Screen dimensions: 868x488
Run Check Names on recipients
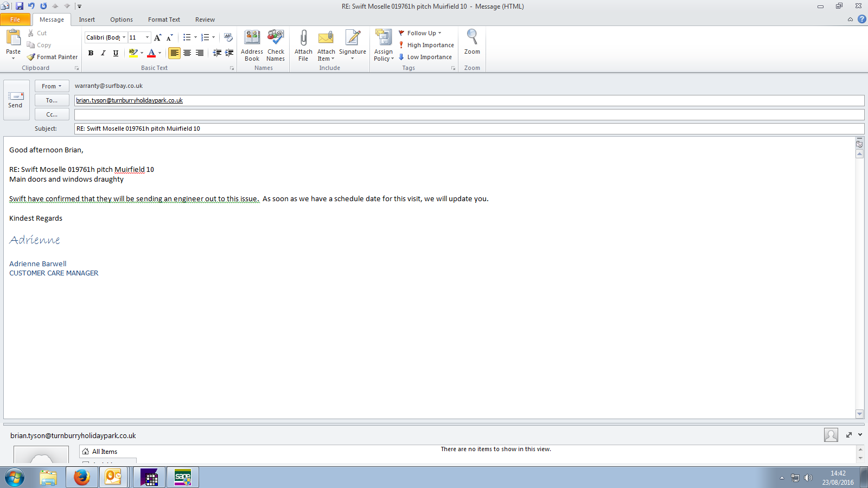coord(276,46)
